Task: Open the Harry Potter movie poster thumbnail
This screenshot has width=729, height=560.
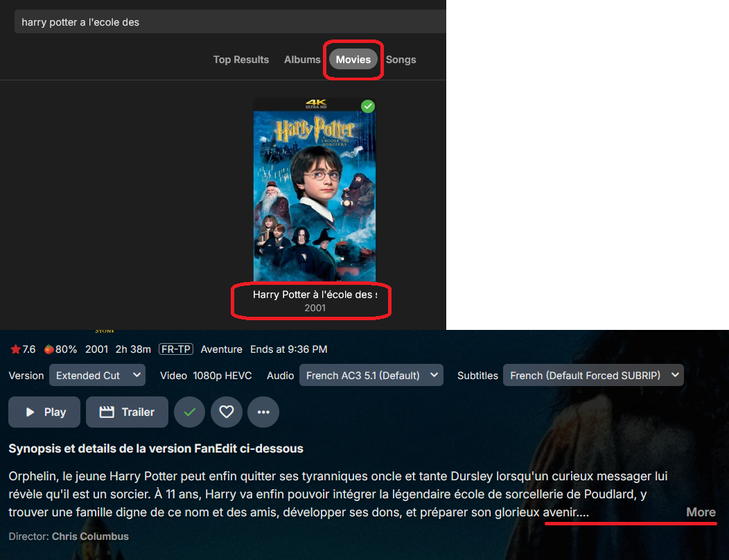Action: point(315,189)
